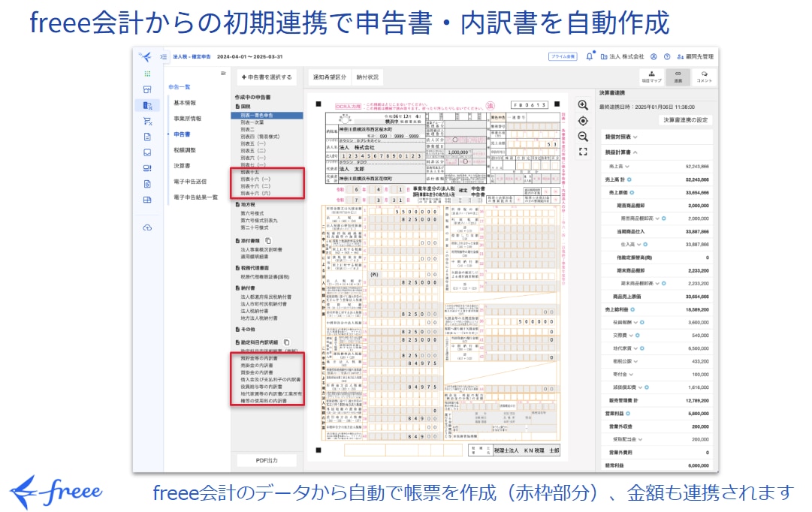
Task: Open 税額調整 in the side menu
Action: coord(185,150)
